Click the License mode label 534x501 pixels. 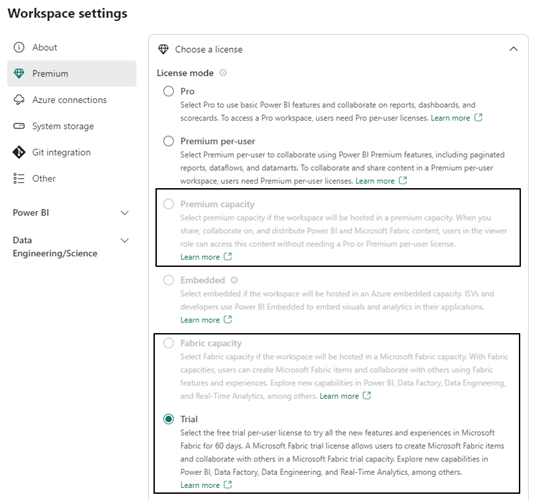pos(185,73)
